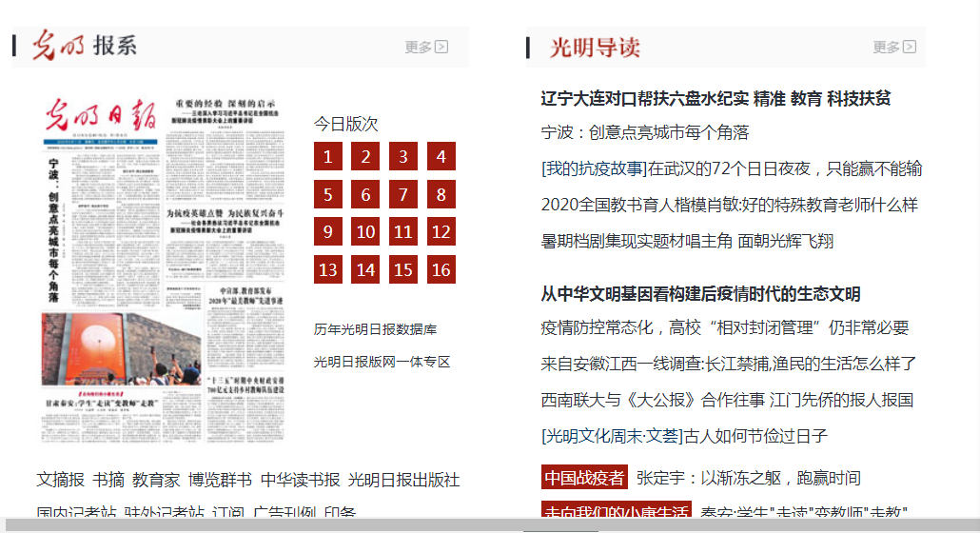
Task: Read the 辽宁大连对口帮扶六盘水纪实 headline
Action: (x=715, y=98)
